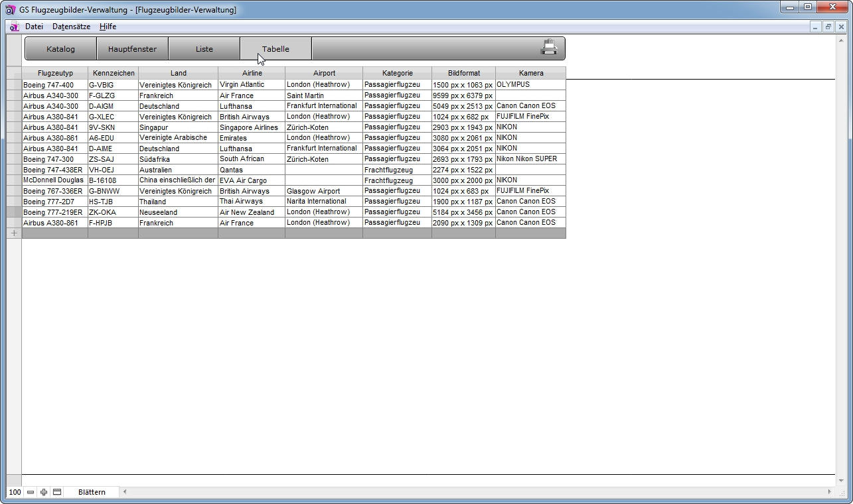Switch to Liste view

pos(204,49)
